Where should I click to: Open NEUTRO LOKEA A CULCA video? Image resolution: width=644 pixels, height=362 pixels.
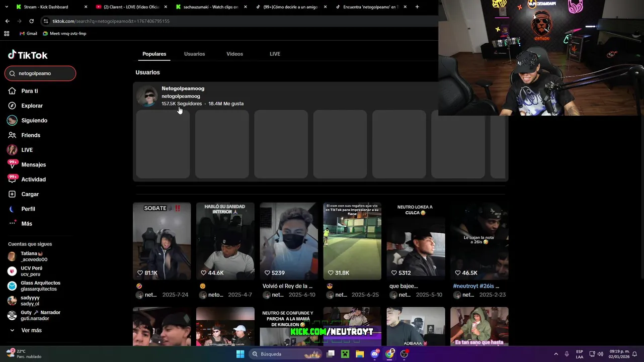(x=416, y=241)
